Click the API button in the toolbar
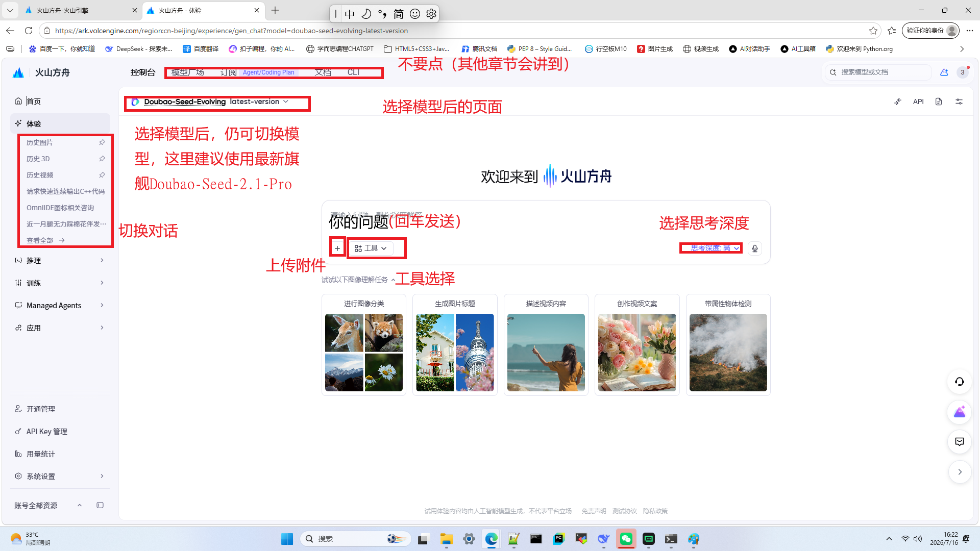The width and height of the screenshot is (980, 551). (918, 102)
